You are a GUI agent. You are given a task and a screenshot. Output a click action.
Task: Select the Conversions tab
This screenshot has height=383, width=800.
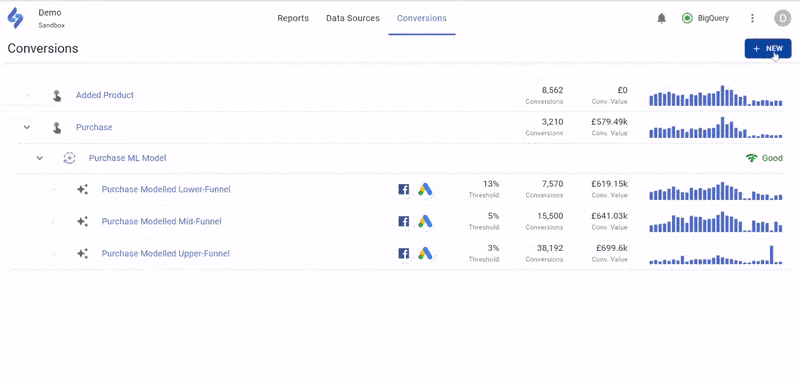(x=421, y=18)
